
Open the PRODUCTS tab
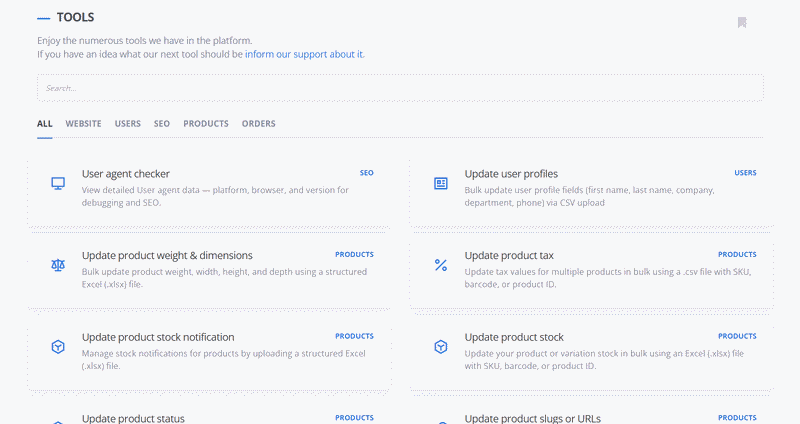tap(206, 123)
